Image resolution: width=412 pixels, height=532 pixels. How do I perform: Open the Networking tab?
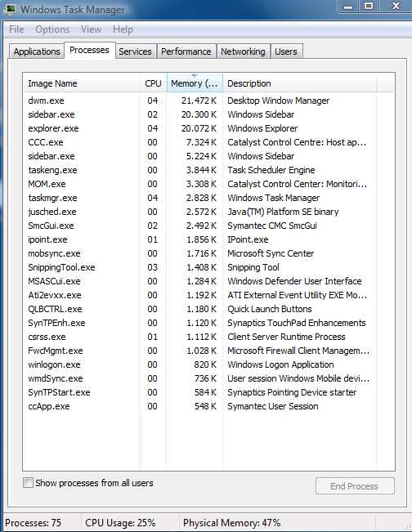[243, 51]
